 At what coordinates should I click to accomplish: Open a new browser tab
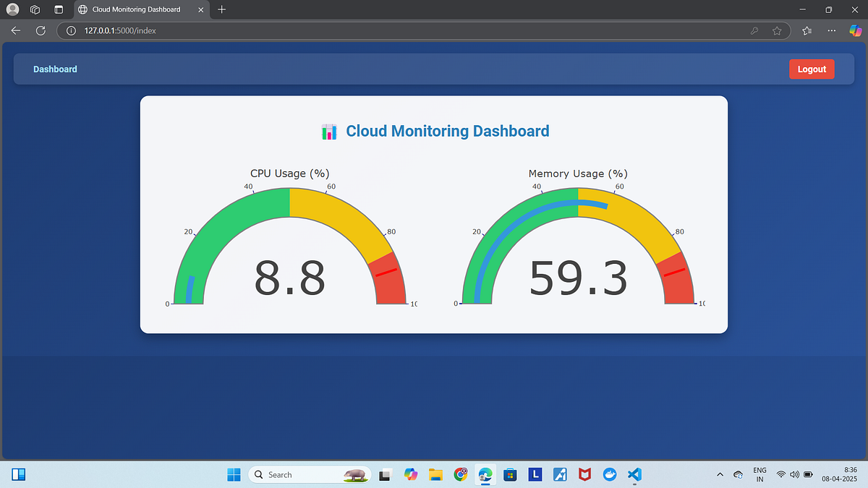pyautogui.click(x=221, y=9)
